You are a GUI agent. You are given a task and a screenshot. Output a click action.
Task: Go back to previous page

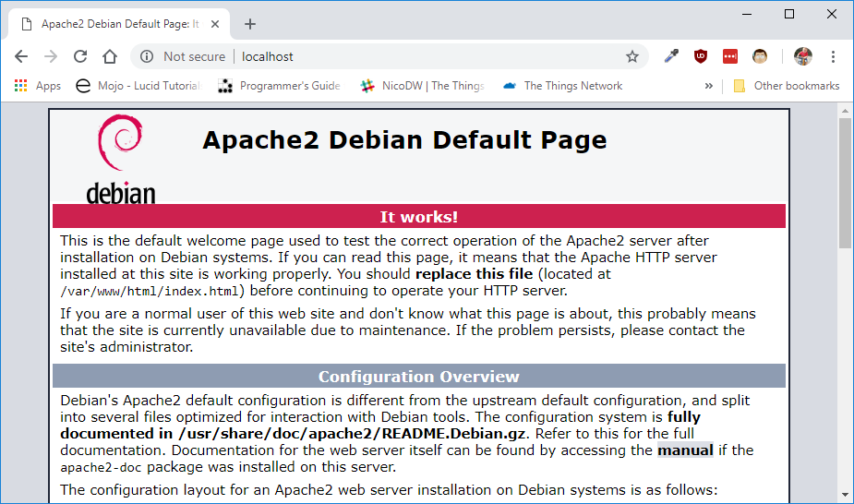(21, 56)
